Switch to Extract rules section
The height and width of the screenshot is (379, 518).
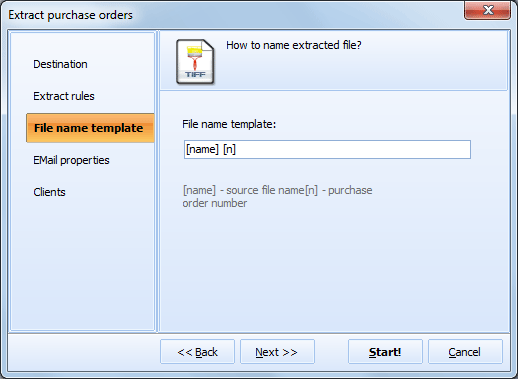(64, 96)
